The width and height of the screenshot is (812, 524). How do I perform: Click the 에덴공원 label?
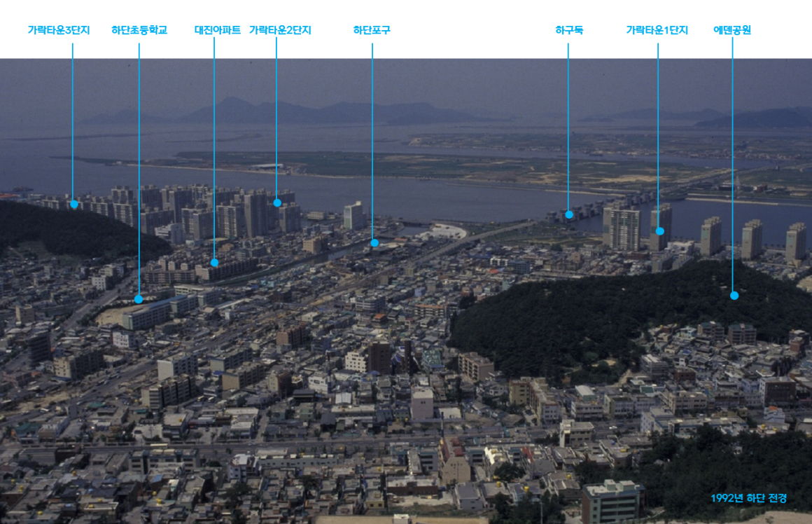click(x=731, y=30)
